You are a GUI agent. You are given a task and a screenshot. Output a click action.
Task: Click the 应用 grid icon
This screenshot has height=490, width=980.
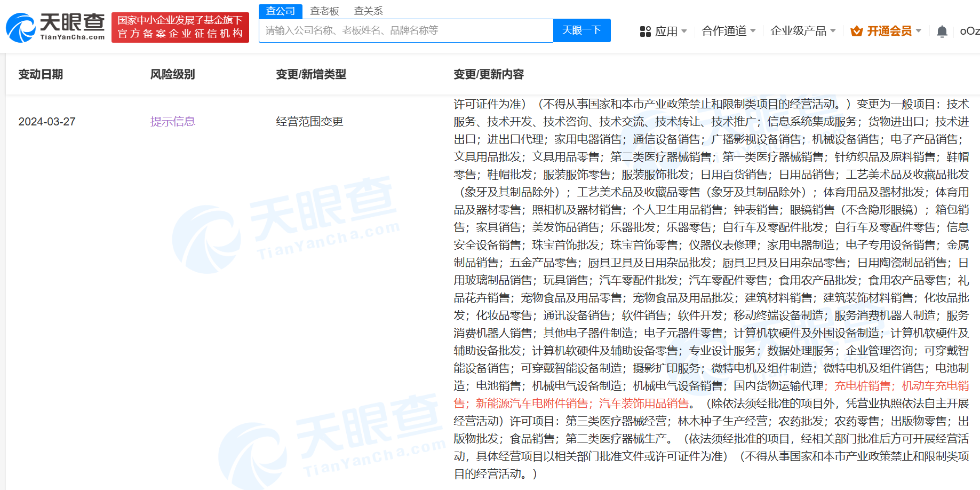point(645,31)
